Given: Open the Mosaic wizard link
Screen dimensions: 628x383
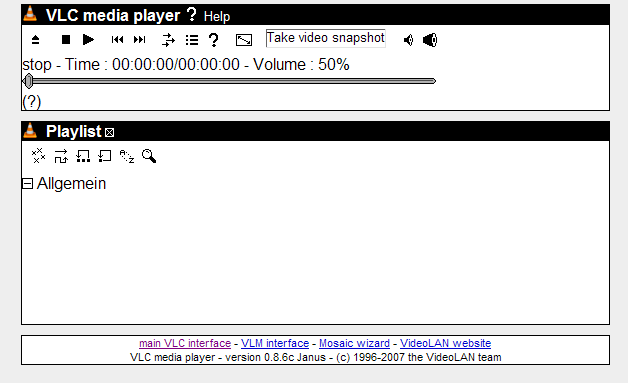Looking at the screenshot, I should point(354,343).
